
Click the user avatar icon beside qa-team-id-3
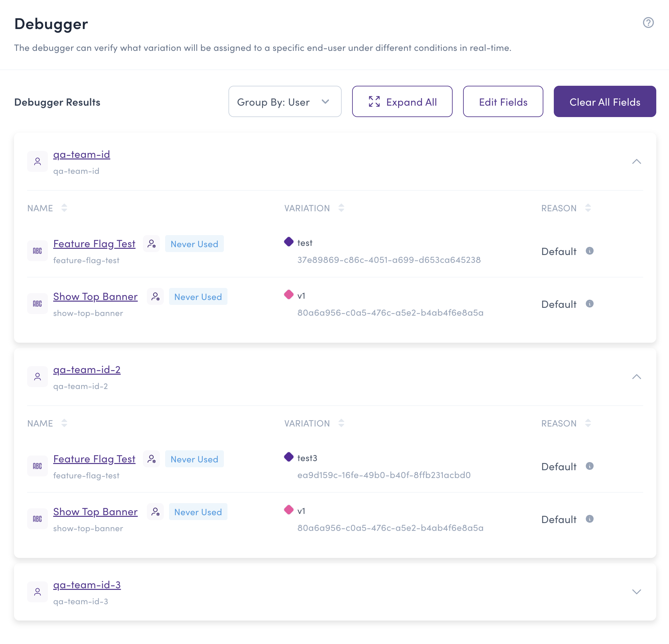37,592
